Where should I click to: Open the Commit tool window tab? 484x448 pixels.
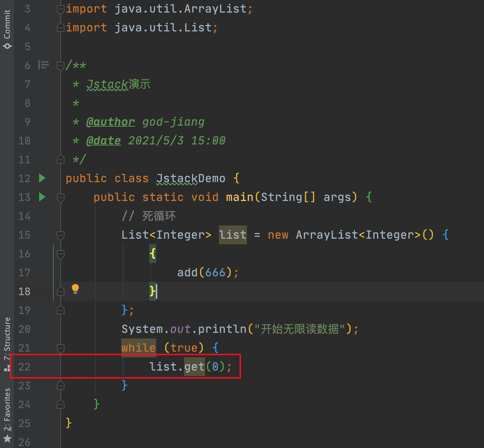click(x=7, y=29)
